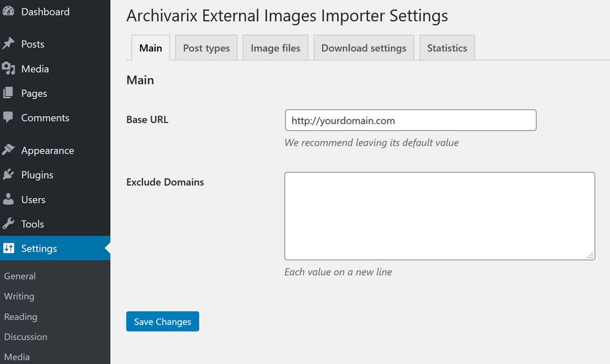
Task: Click 'We recommend leaving its default value' hint
Action: pyautogui.click(x=371, y=142)
